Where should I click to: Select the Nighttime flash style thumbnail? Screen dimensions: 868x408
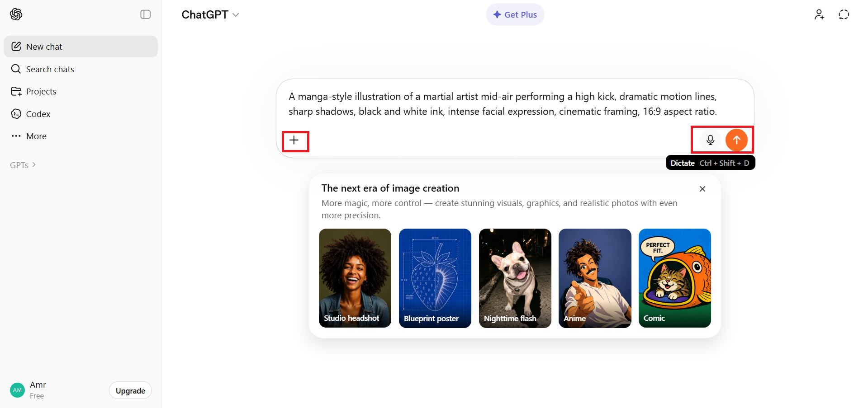click(x=515, y=278)
